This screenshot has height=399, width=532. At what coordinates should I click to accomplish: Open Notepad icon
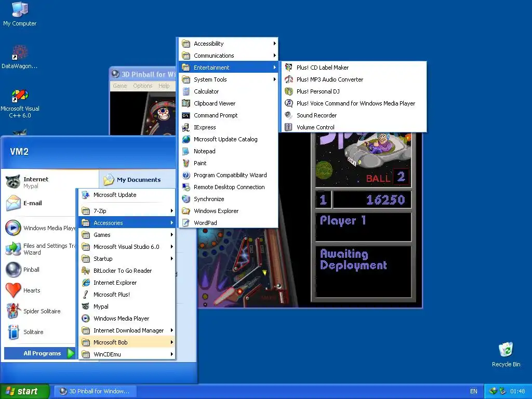point(185,151)
